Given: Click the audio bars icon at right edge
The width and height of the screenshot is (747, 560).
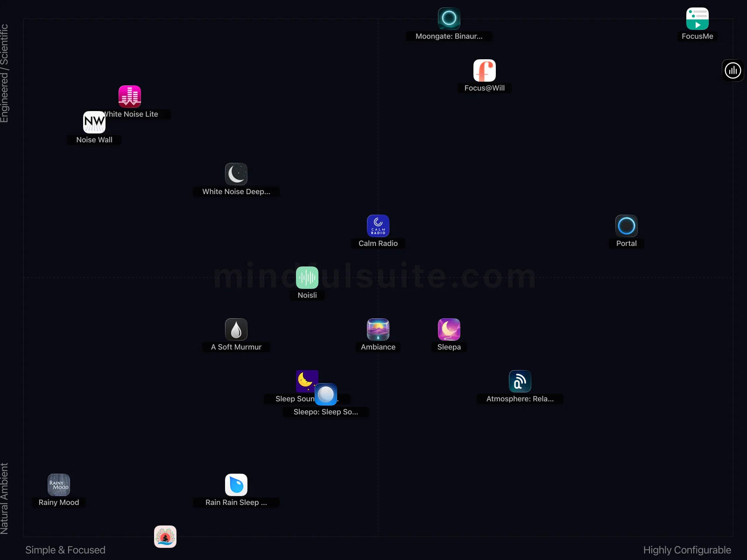Looking at the screenshot, I should click(733, 70).
